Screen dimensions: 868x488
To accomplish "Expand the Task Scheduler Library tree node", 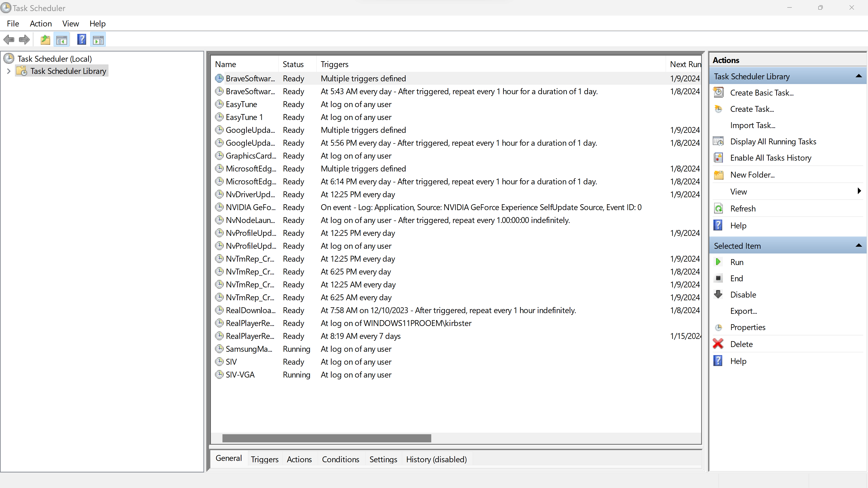I will tap(9, 71).
